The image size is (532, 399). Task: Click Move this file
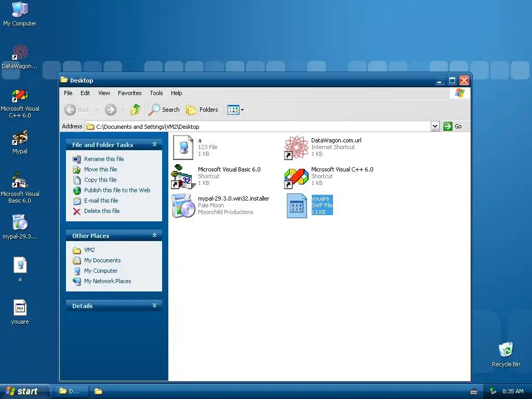(x=100, y=169)
